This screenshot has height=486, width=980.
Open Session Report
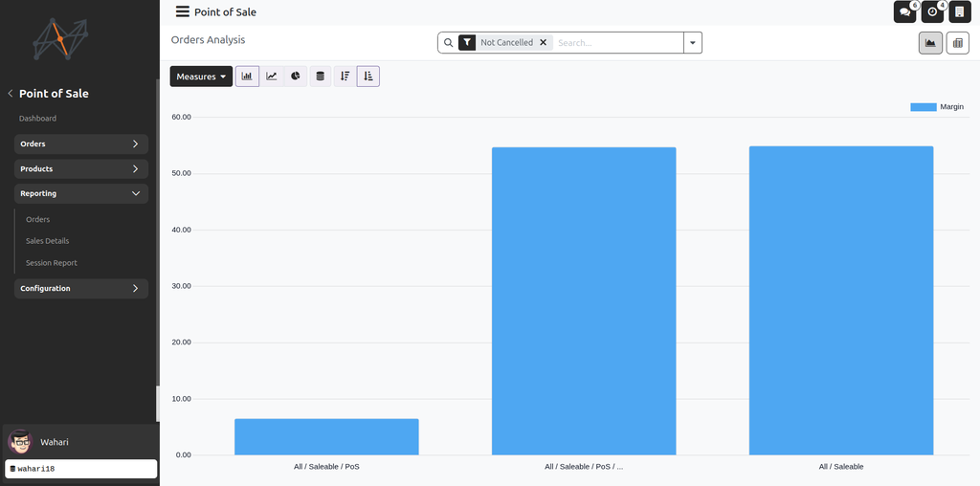[x=52, y=263]
